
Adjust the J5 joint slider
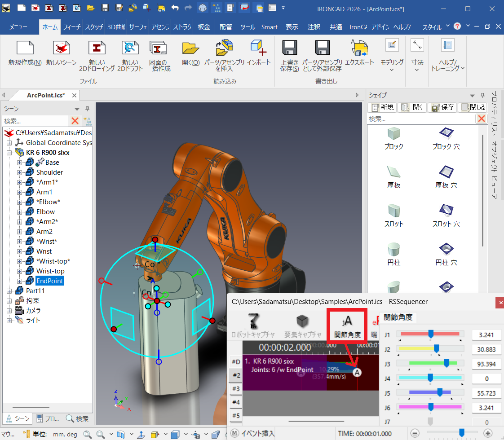(440, 392)
